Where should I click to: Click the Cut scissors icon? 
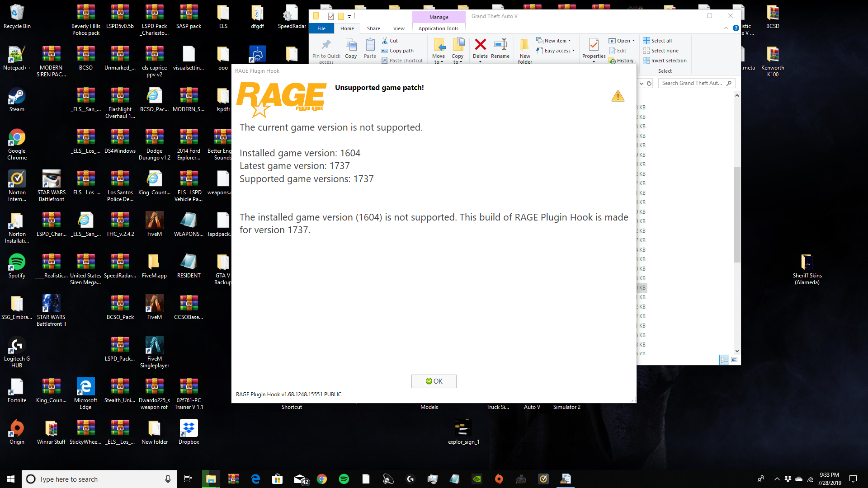pyautogui.click(x=385, y=41)
